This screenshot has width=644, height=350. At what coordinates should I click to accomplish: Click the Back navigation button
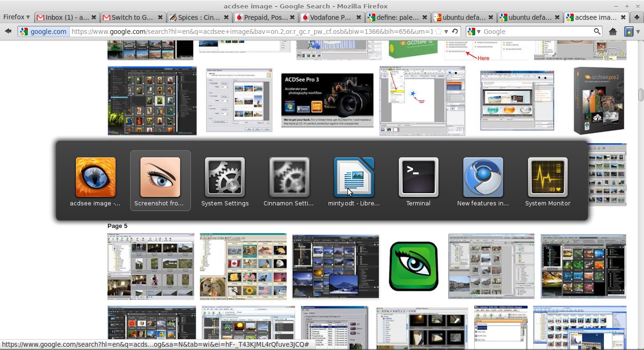coord(8,32)
